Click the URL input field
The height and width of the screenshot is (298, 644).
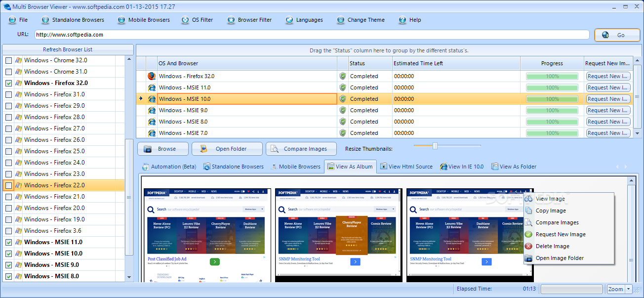[312, 35]
